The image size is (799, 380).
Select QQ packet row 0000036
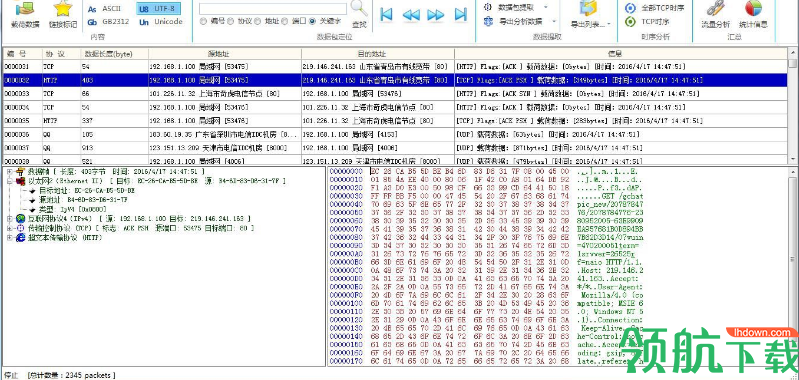click(x=395, y=135)
